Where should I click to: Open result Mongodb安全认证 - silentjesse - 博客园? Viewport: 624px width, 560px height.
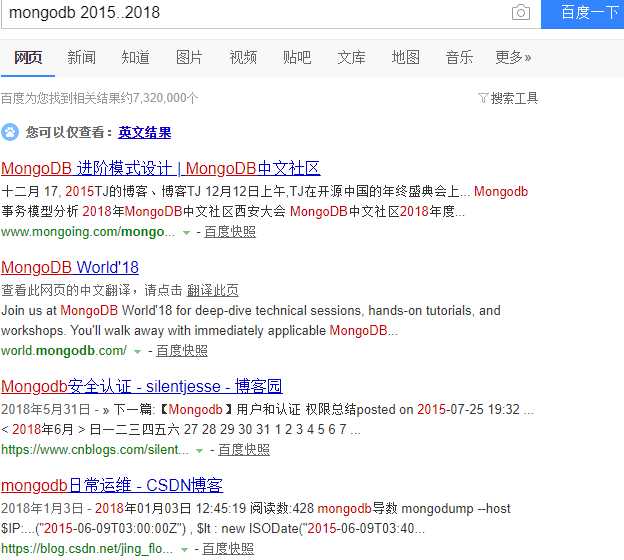point(142,386)
